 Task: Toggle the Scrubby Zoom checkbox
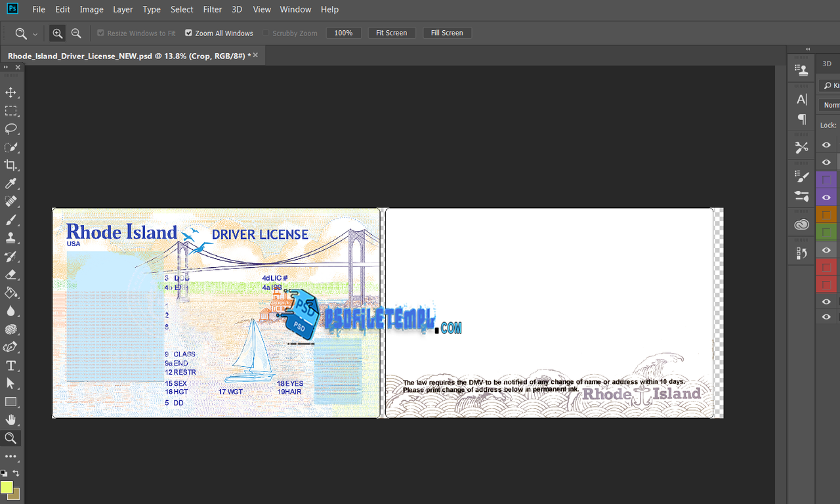(x=266, y=33)
